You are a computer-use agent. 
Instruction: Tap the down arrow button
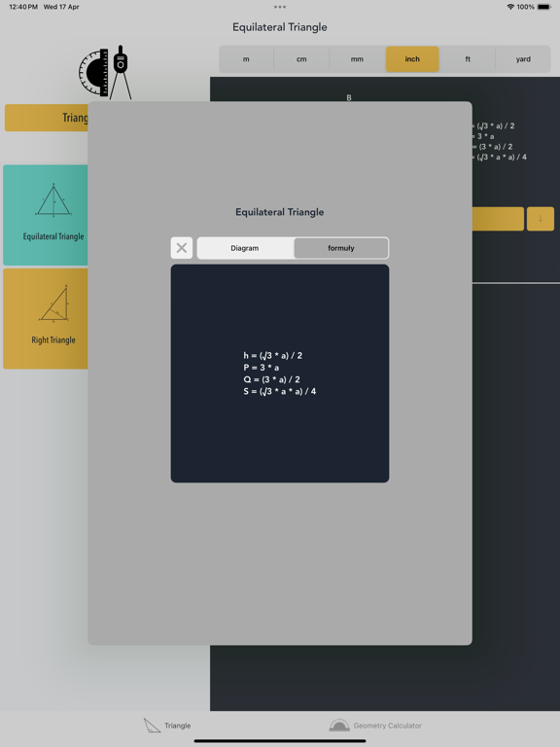point(541,219)
